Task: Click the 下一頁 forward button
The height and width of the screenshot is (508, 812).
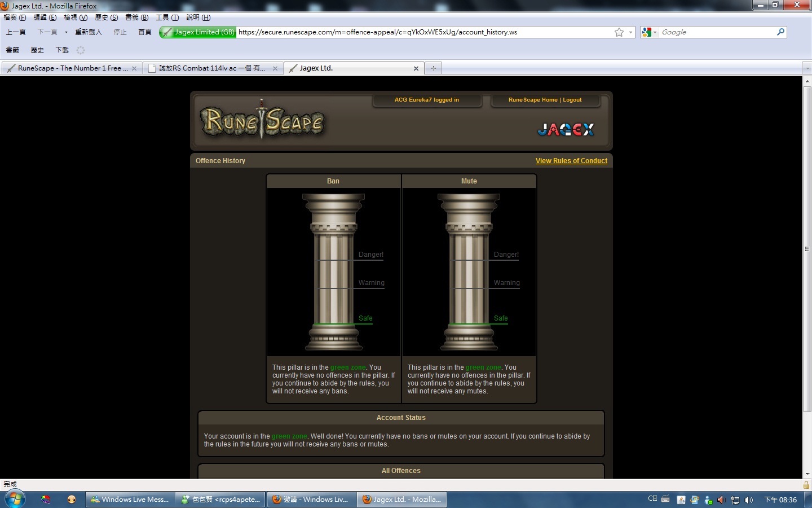Action: (47, 32)
